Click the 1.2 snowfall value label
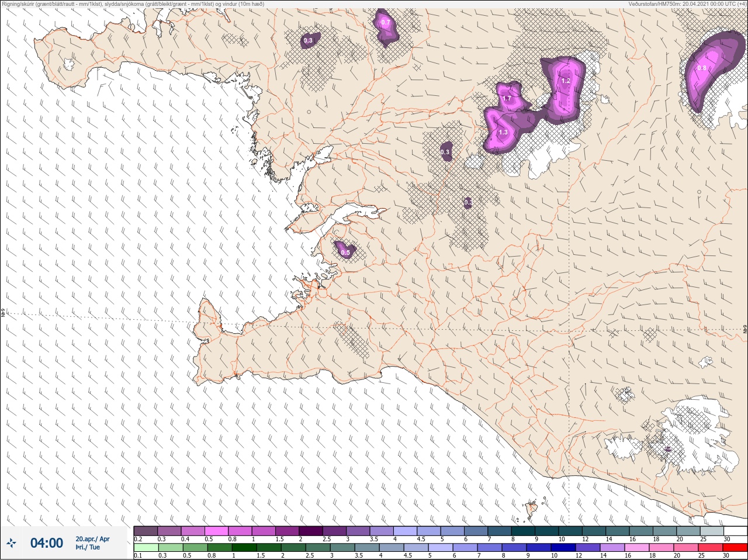Screen dimensions: 748x560 pyautogui.click(x=566, y=81)
